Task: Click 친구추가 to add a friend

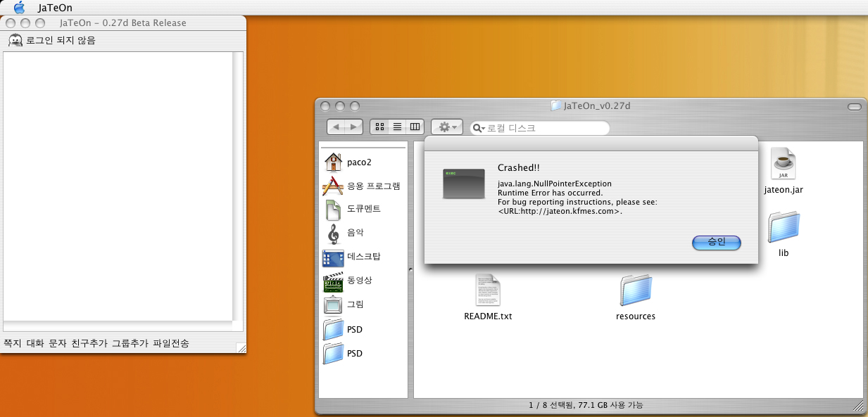Action: pyautogui.click(x=89, y=343)
